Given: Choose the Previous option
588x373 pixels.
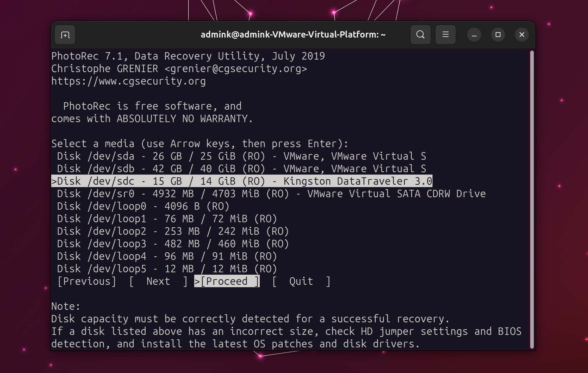Looking at the screenshot, I should (x=87, y=281).
